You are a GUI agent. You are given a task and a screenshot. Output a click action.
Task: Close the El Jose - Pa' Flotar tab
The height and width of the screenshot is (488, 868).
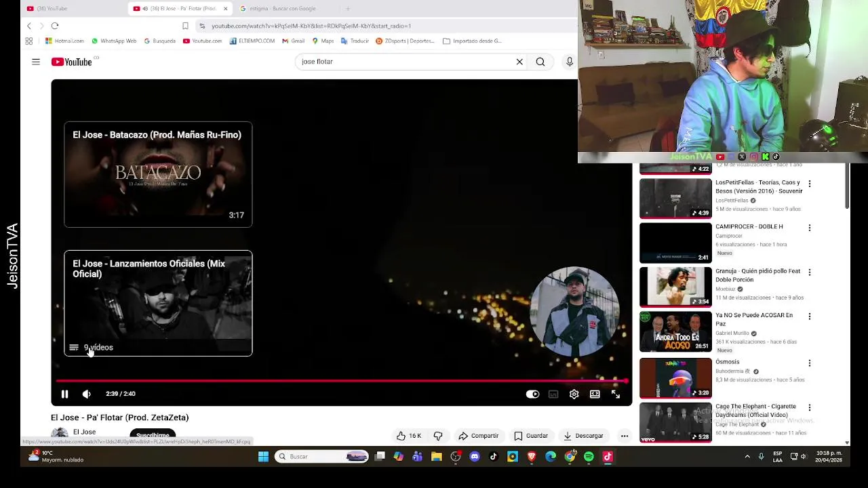(225, 9)
